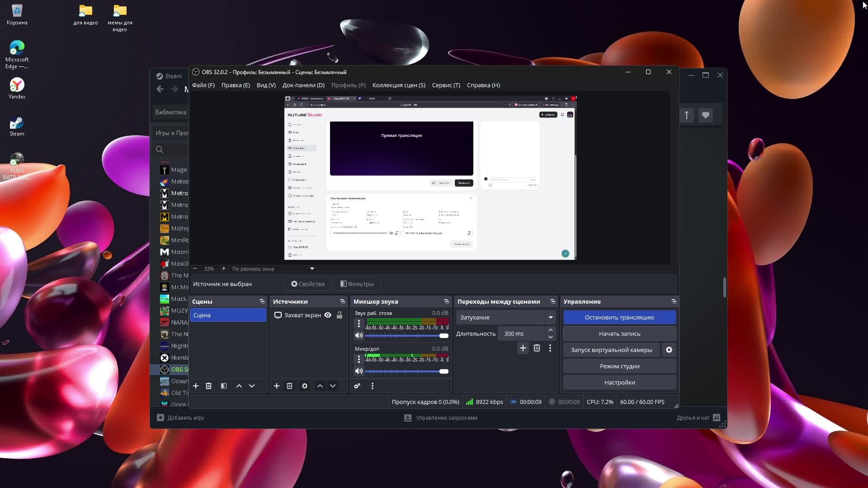Viewport: 868px width, 488px height.
Task: Open virtual camera settings gear
Action: coord(669,350)
